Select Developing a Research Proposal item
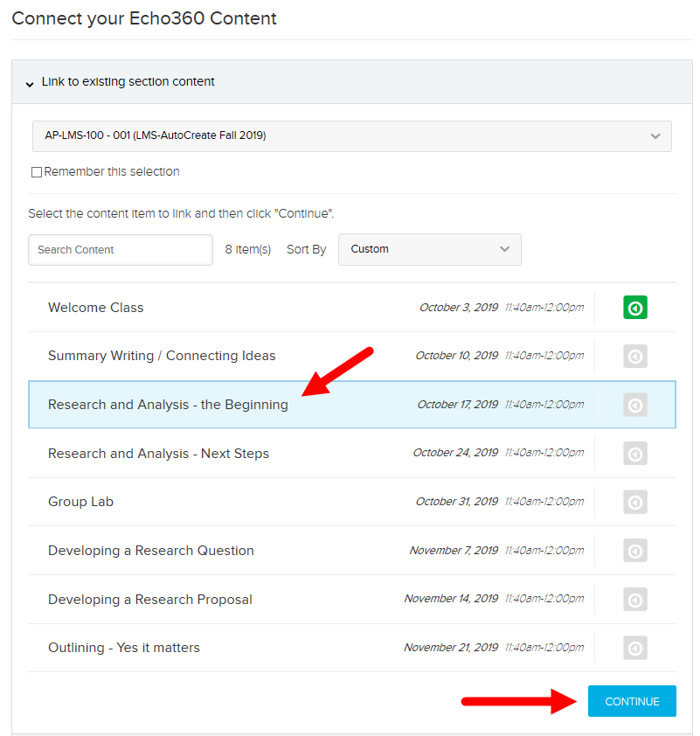700x736 pixels. (352, 600)
